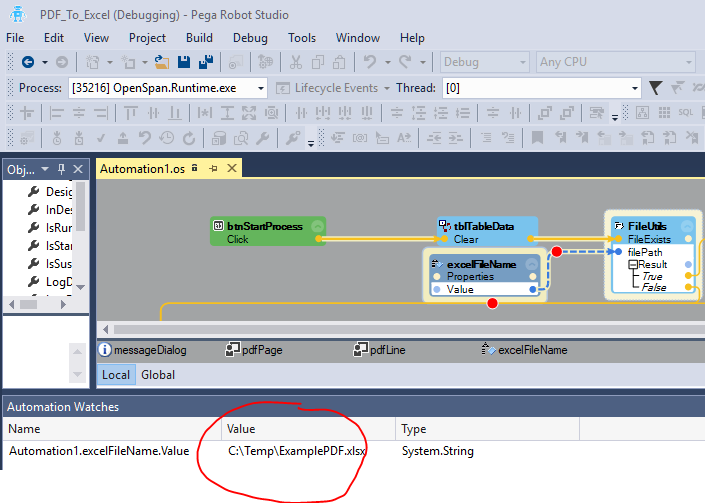The image size is (705, 503).
Task: Open the Help menu
Action: (412, 38)
